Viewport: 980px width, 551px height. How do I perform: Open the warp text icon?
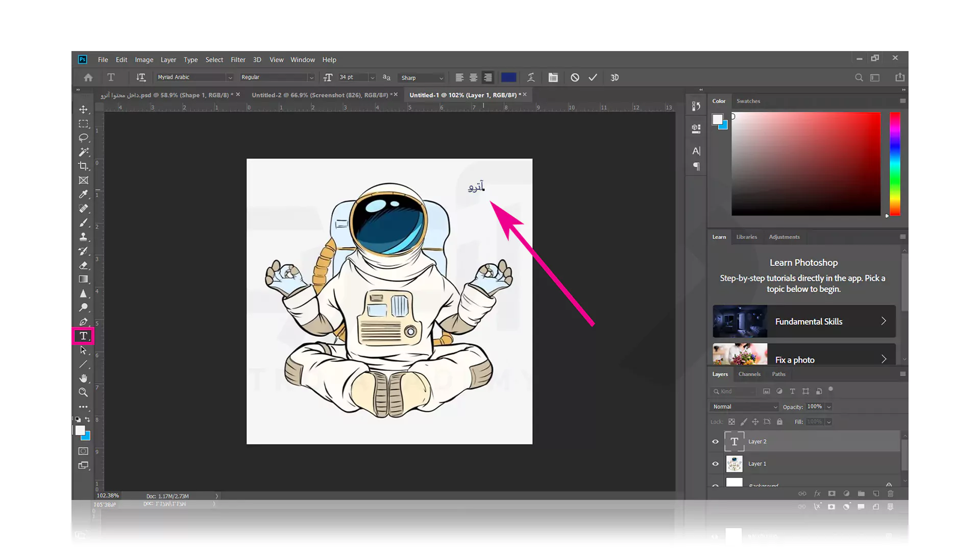pyautogui.click(x=531, y=78)
